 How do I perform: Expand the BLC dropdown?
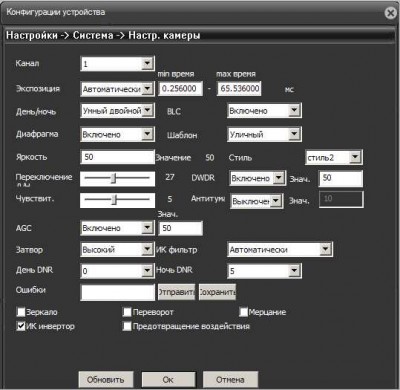point(264,111)
